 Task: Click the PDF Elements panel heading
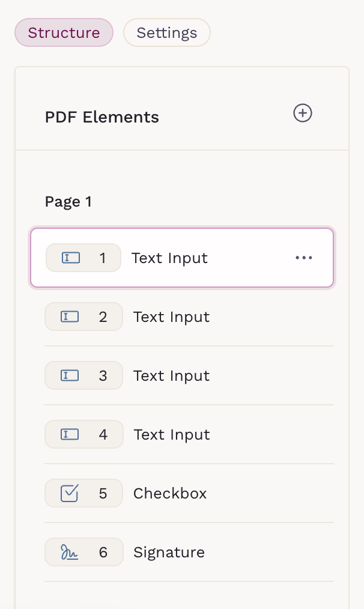(102, 117)
